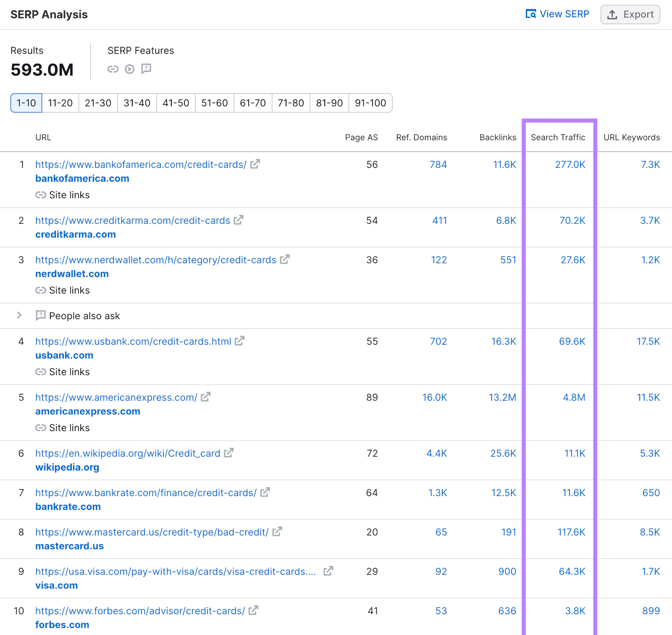Open results page 41-50

(175, 103)
